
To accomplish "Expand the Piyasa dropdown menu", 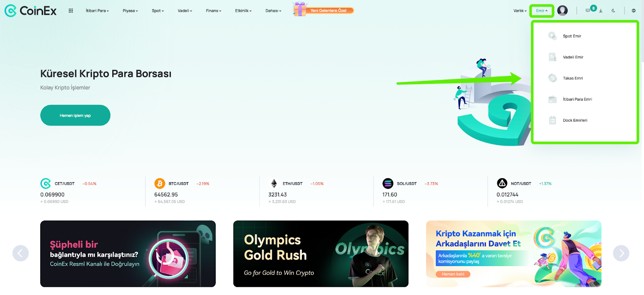I will (130, 11).
